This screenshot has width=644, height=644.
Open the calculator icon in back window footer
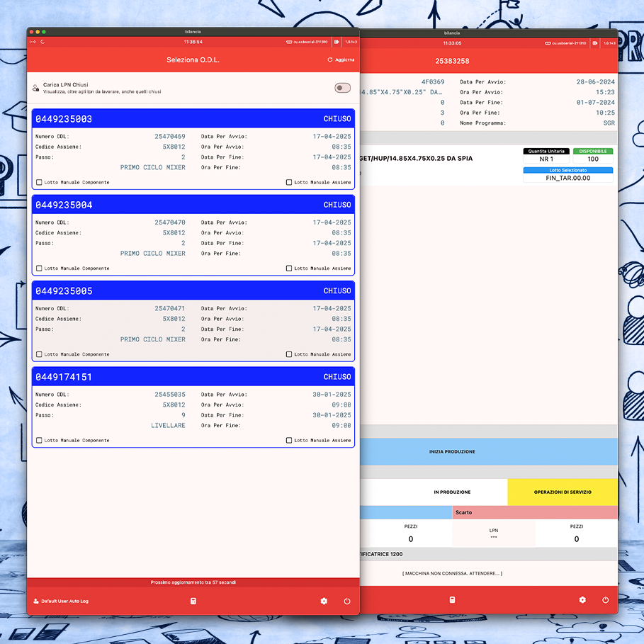452,599
